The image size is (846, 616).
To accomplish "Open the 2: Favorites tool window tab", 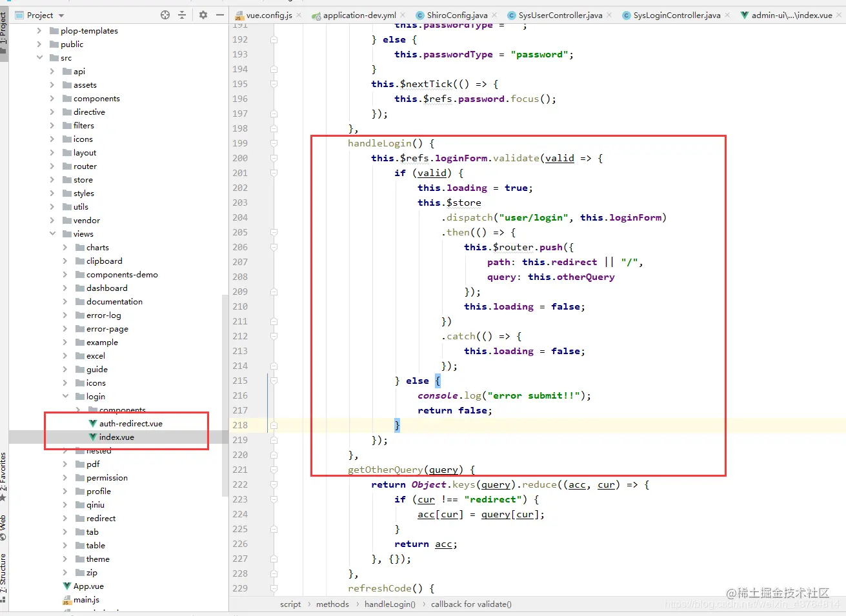I will (4, 477).
